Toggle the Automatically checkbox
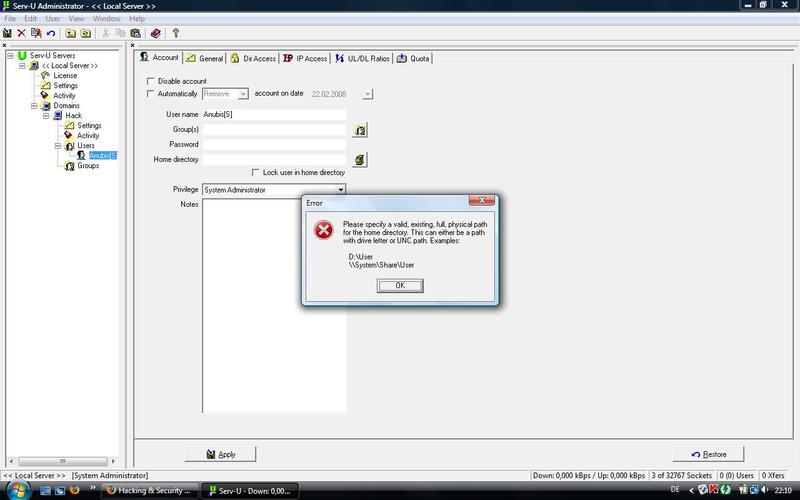 (x=151, y=93)
